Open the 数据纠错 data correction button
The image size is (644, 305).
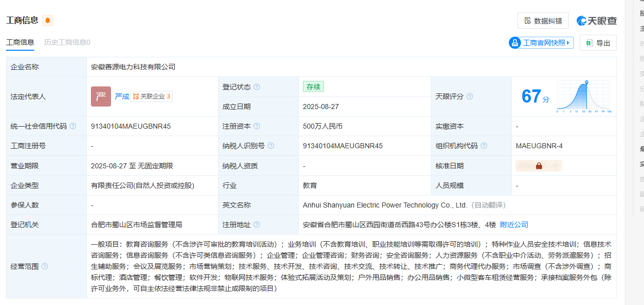tap(543, 21)
